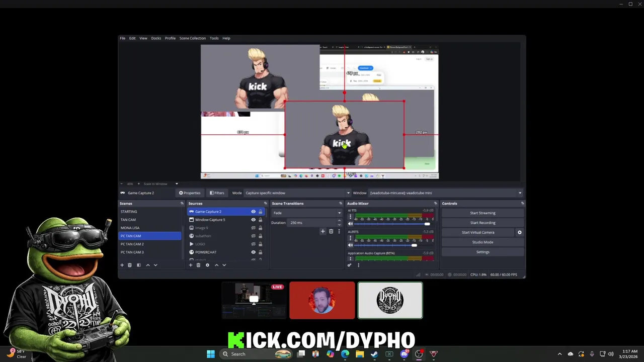Open the View menu

tap(143, 38)
